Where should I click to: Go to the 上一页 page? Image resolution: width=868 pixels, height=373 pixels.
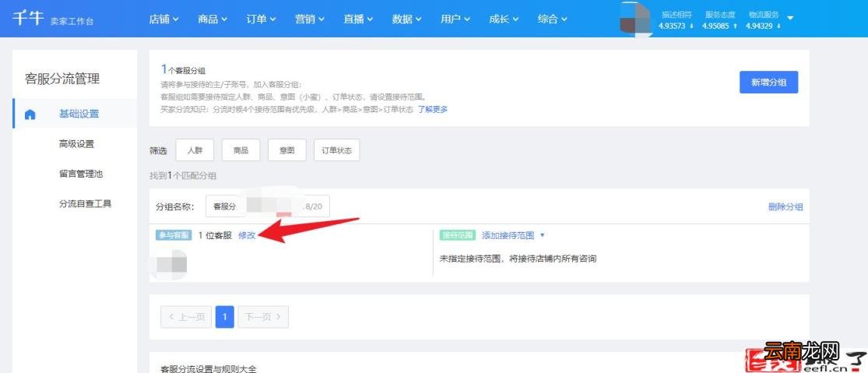186,317
